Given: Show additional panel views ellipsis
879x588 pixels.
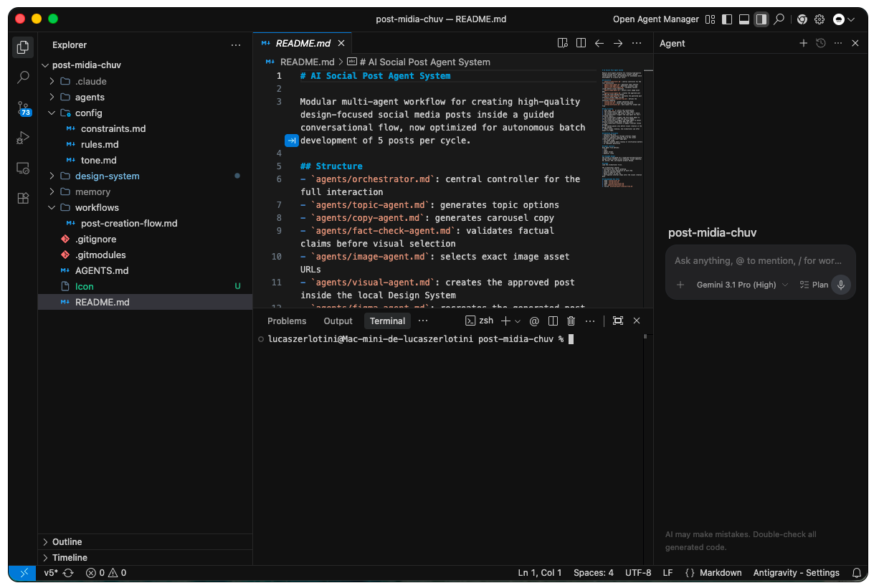Looking at the screenshot, I should point(423,321).
